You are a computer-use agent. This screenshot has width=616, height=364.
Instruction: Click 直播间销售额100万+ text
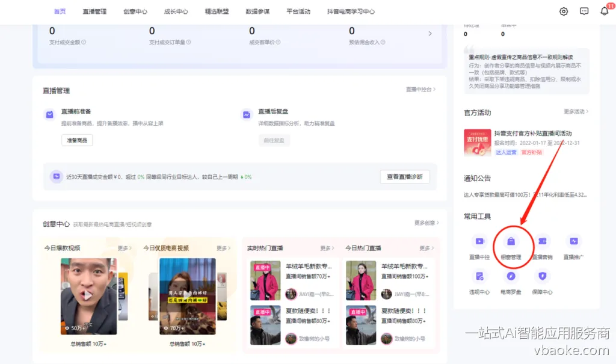pyautogui.click(x=405, y=276)
